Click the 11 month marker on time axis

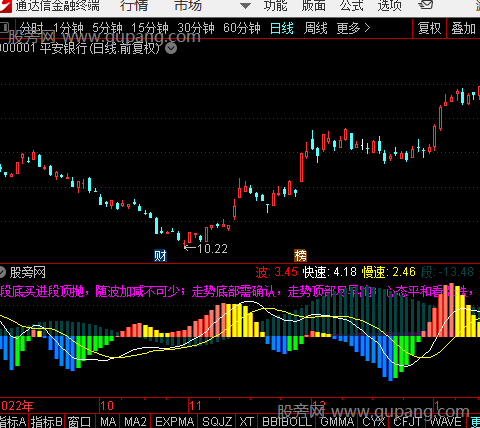pyautogui.click(x=195, y=406)
